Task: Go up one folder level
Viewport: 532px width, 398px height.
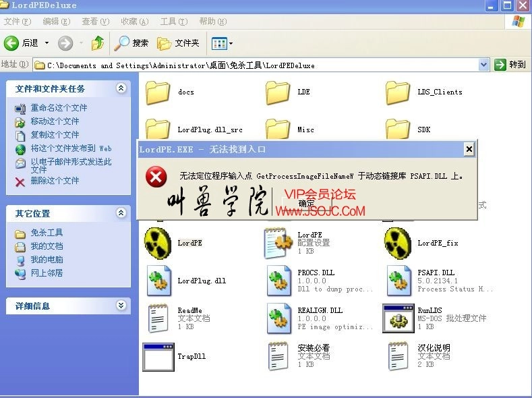Action: (x=98, y=43)
